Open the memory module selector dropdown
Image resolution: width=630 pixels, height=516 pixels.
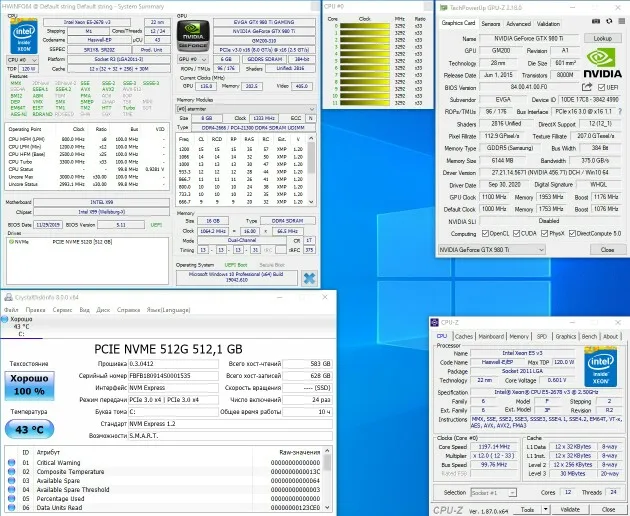[246, 109]
